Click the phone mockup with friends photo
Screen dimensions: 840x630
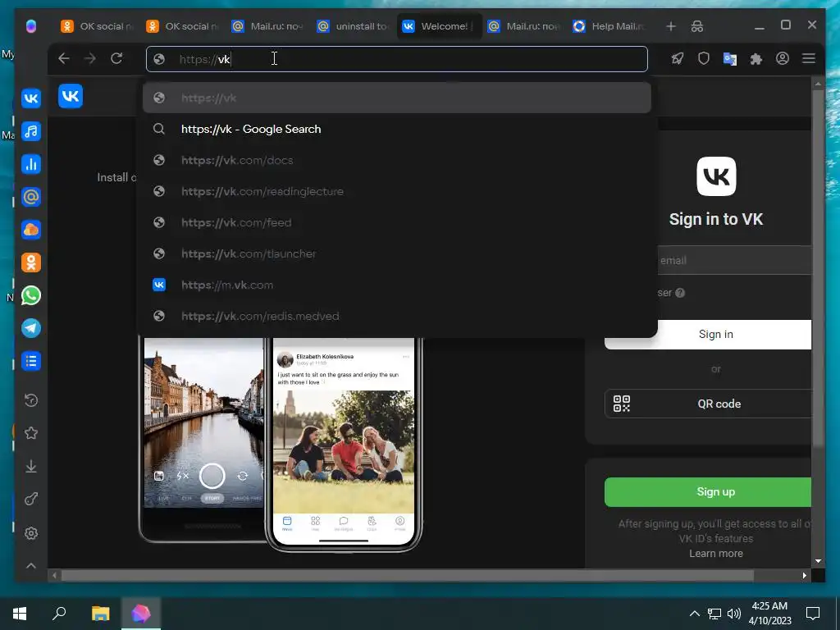pyautogui.click(x=344, y=444)
